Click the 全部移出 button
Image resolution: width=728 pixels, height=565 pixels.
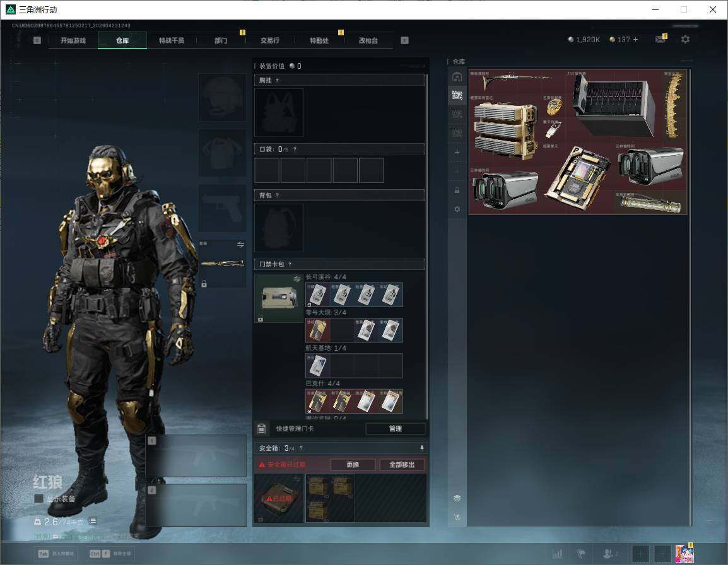tap(402, 464)
